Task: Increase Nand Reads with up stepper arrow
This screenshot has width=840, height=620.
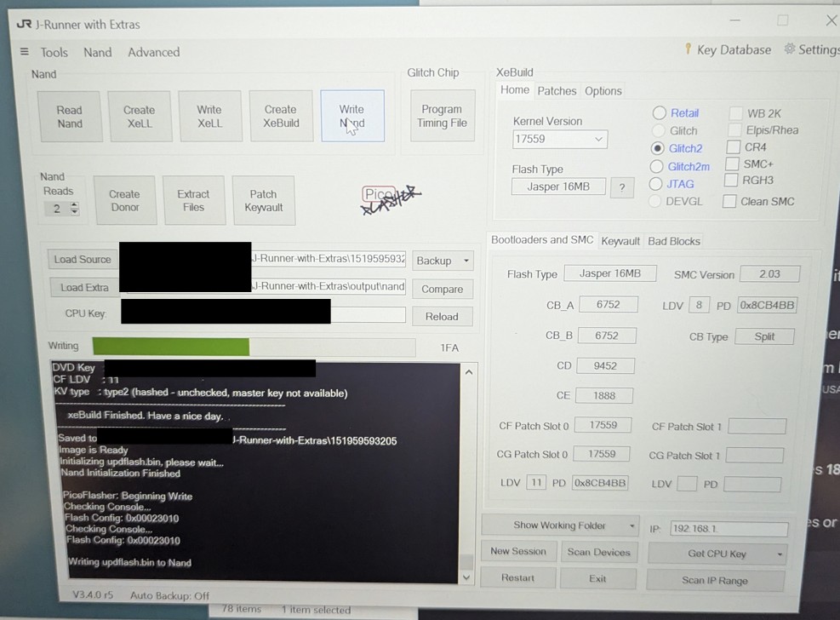Action: [74, 204]
